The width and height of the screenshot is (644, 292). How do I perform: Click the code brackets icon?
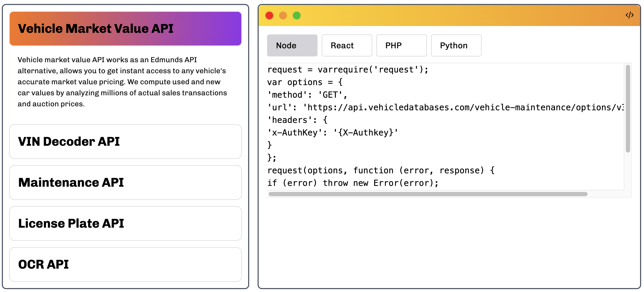629,15
